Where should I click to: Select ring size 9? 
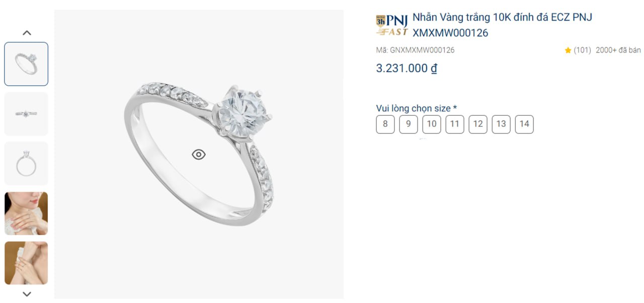point(409,124)
